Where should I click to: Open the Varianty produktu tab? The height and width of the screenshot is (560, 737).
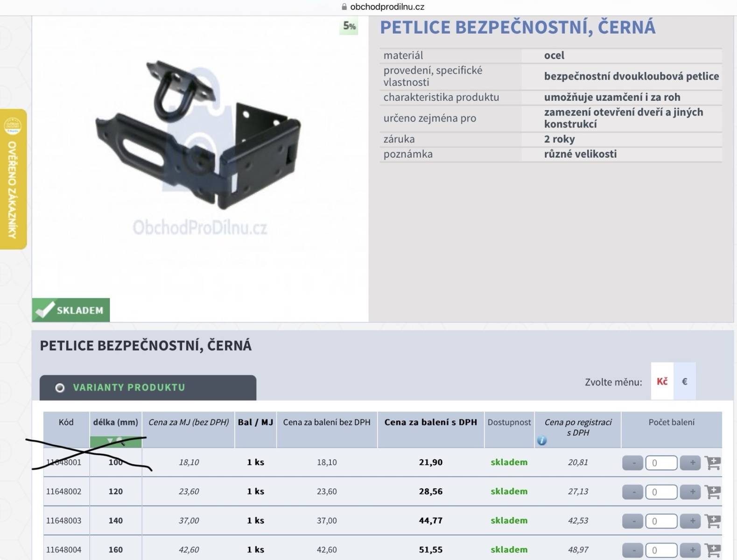148,387
